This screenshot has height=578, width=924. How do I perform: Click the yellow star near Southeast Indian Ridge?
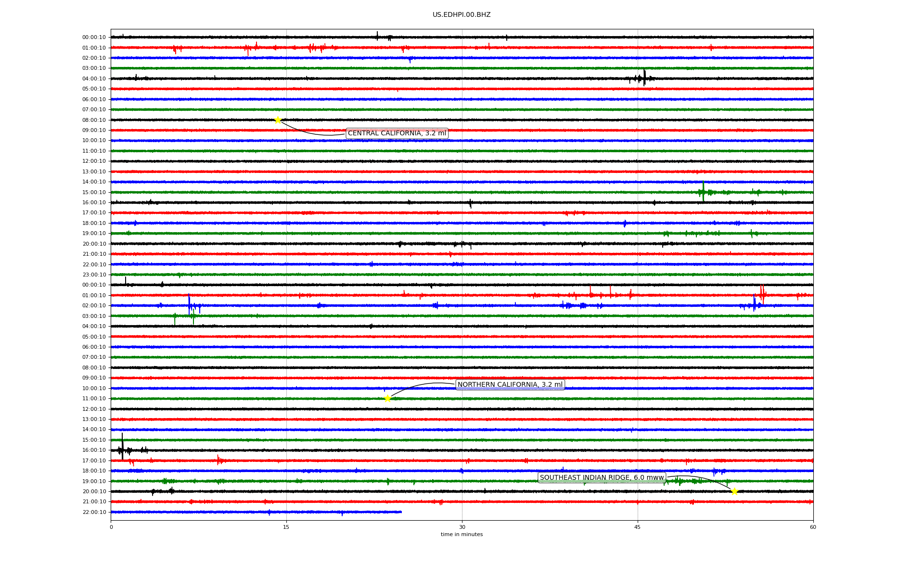click(734, 491)
